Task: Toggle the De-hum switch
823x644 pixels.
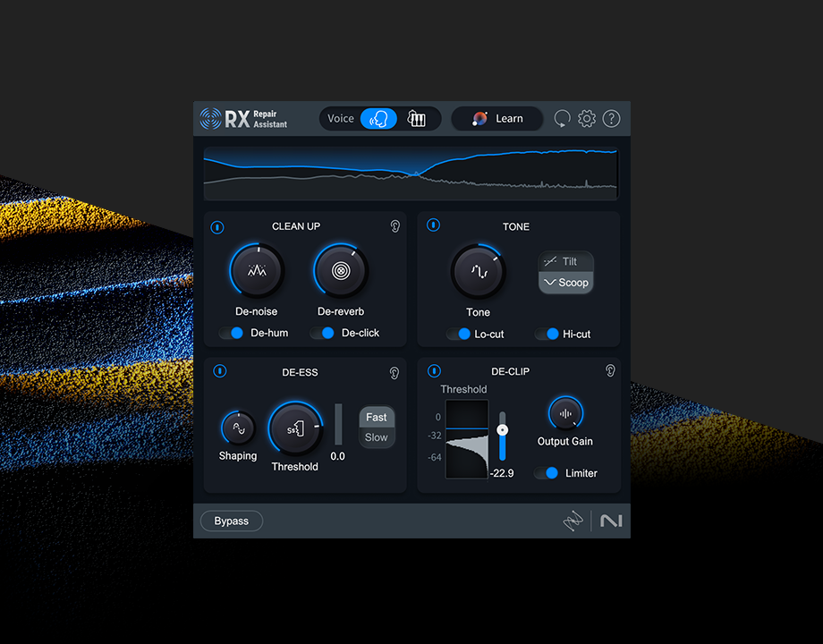Action: [232, 333]
